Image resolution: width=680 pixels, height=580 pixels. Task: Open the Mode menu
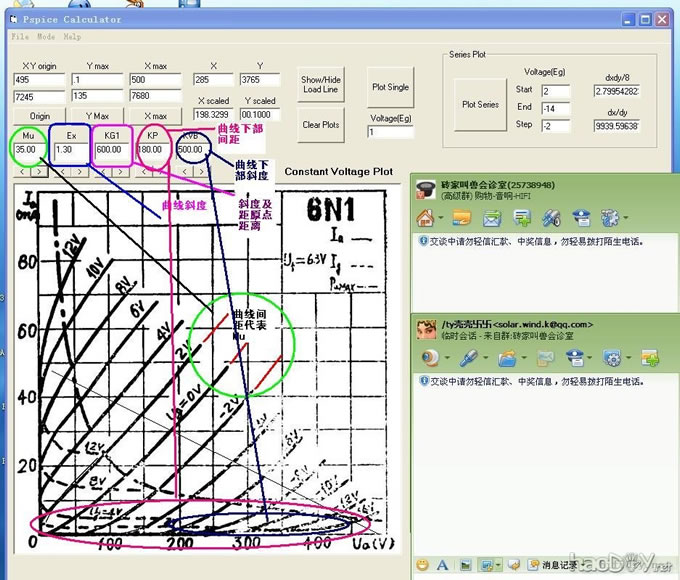tap(46, 36)
